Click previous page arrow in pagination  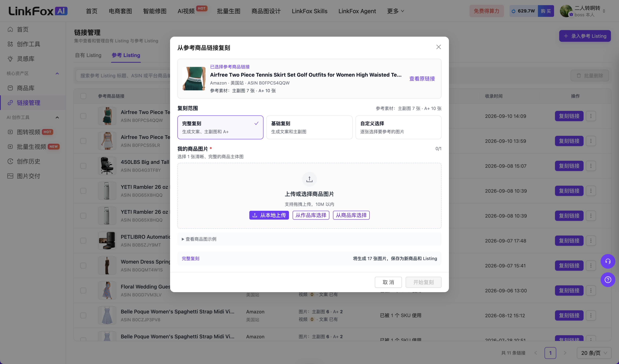click(536, 353)
